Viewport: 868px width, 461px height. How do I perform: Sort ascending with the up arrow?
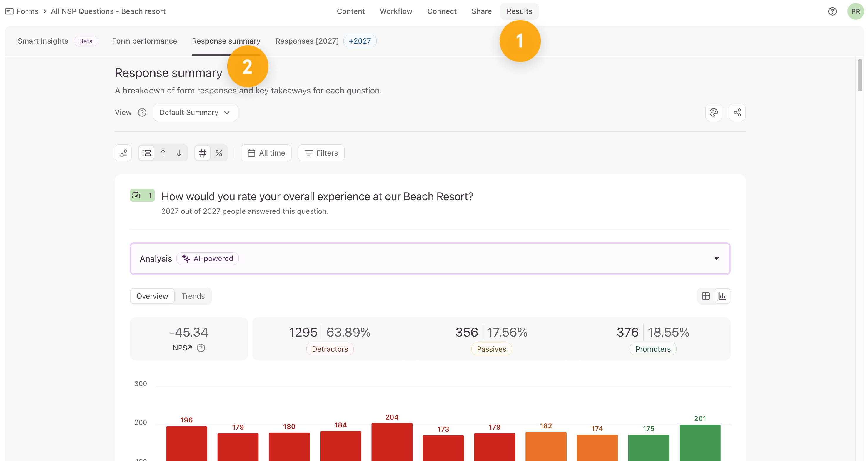163,153
